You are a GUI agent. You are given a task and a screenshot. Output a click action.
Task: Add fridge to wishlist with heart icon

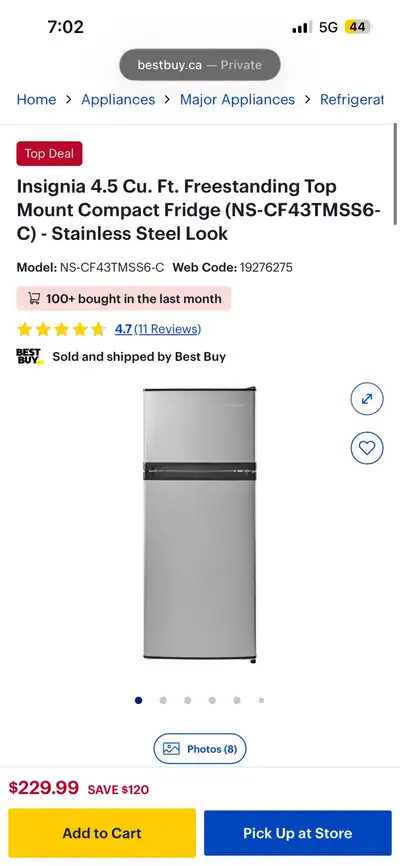pyautogui.click(x=367, y=447)
